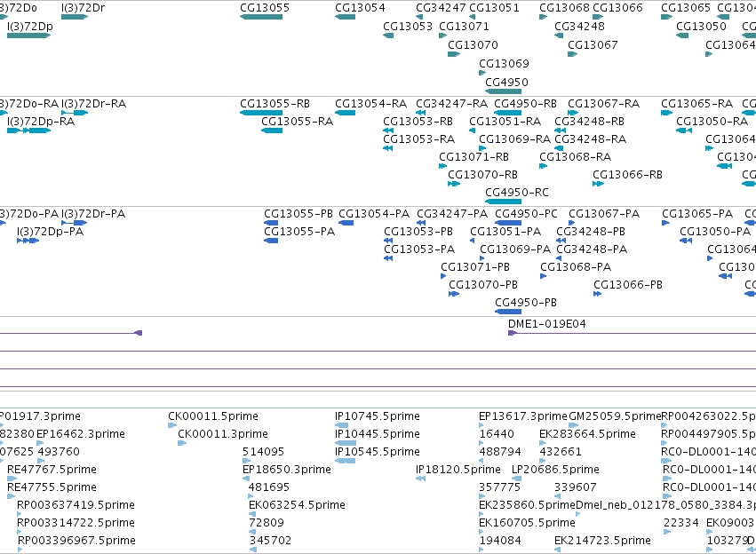The image size is (756, 554).
Task: Click the EK283664.5prime EST label
Action: [x=587, y=434]
